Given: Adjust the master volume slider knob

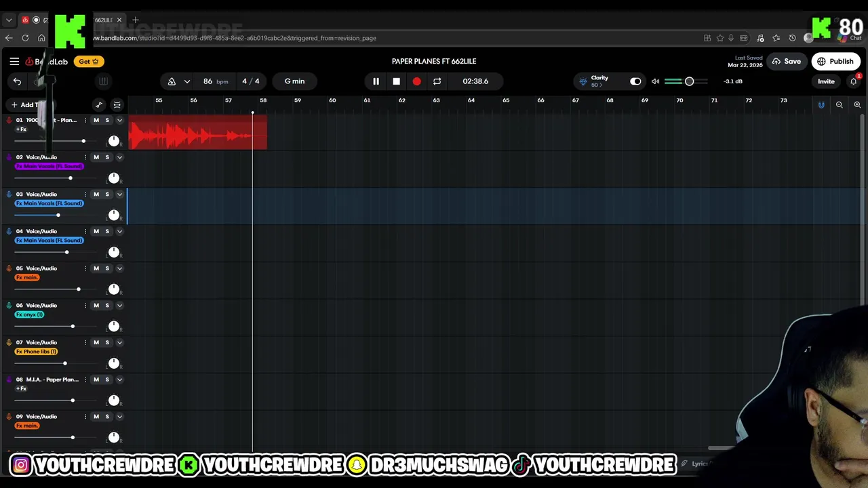Looking at the screenshot, I should (689, 81).
